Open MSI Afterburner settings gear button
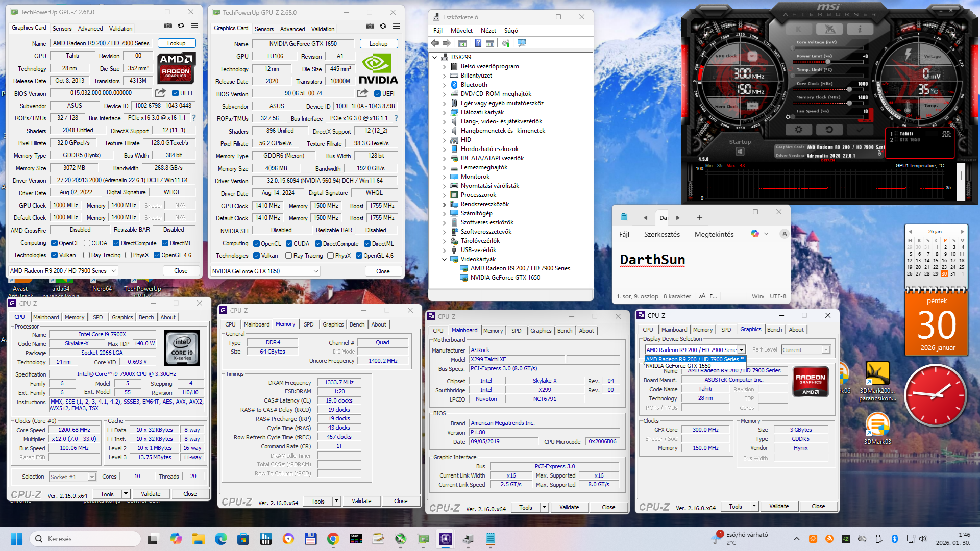980x551 pixels. 798,130
